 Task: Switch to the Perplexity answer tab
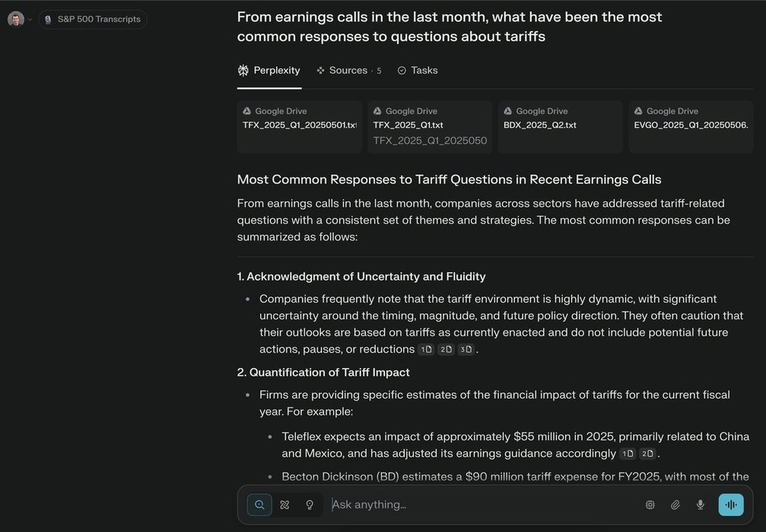269,71
